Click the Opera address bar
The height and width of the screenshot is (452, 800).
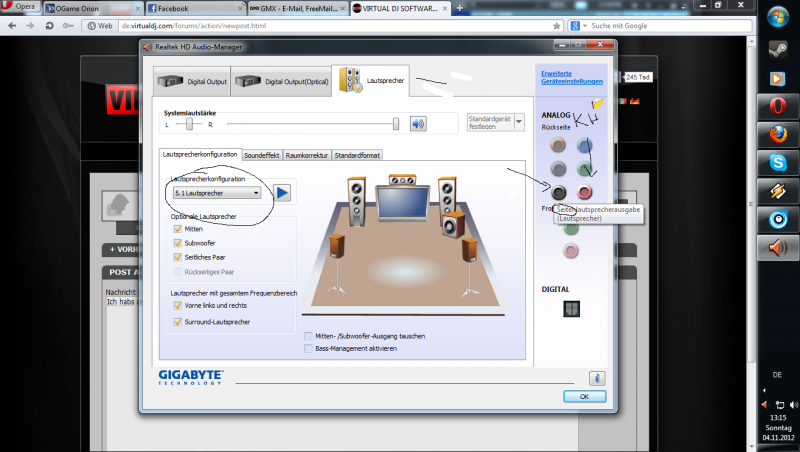336,26
